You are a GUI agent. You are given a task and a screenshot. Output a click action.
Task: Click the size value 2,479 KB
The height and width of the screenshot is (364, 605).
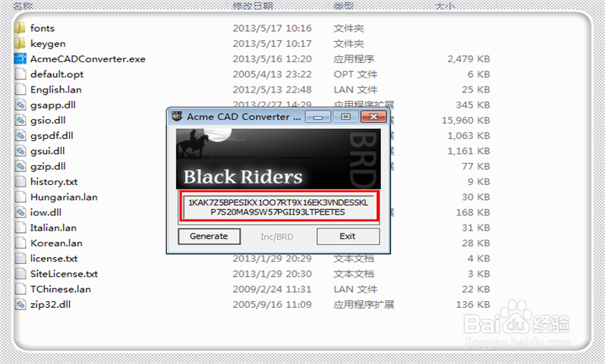click(x=468, y=59)
